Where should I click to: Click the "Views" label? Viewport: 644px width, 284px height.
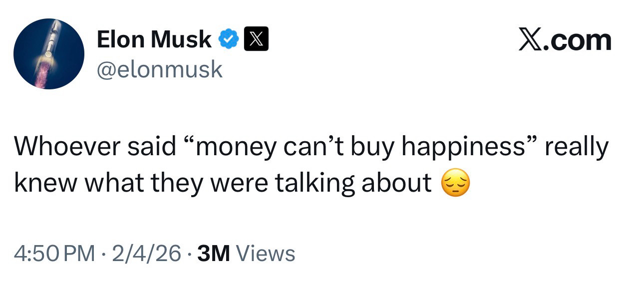click(265, 254)
